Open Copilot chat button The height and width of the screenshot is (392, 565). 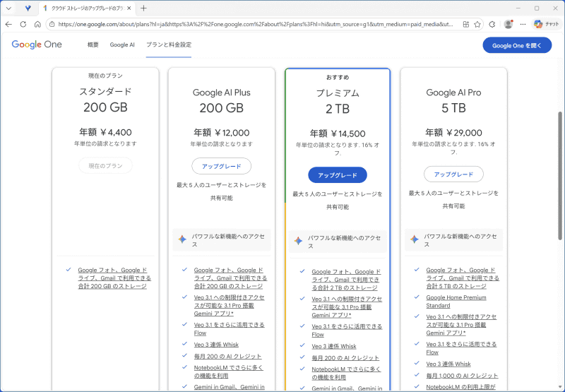pyautogui.click(x=546, y=24)
